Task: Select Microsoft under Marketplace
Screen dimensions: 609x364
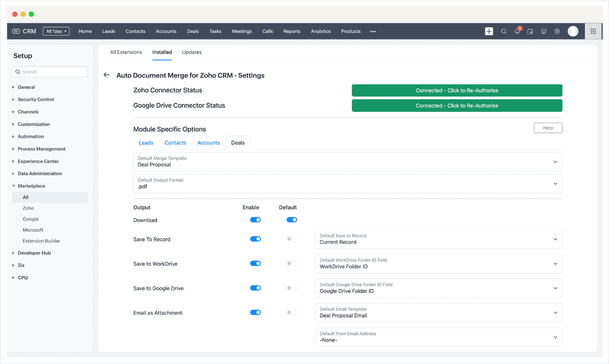Action: [x=33, y=230]
